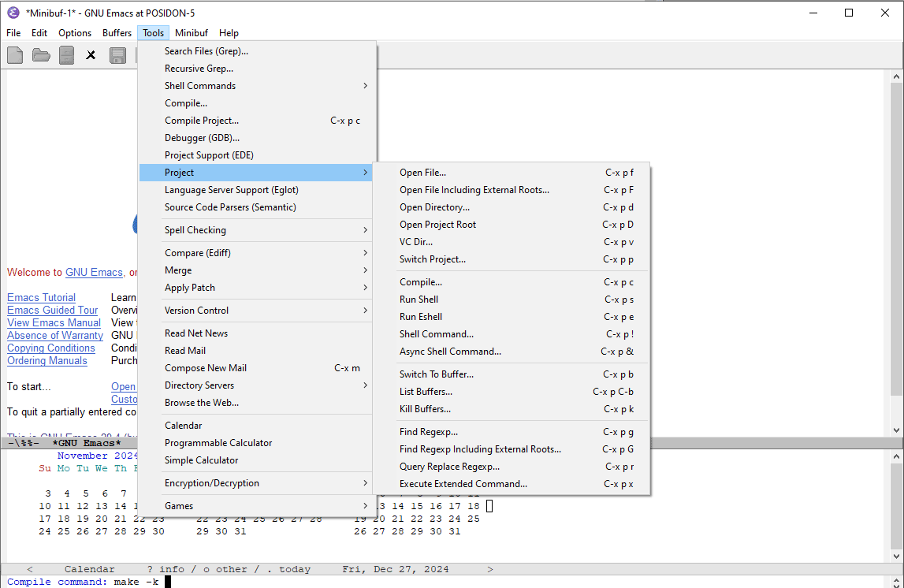Expand the Directory Servers submenu
904x588 pixels.
coord(258,385)
